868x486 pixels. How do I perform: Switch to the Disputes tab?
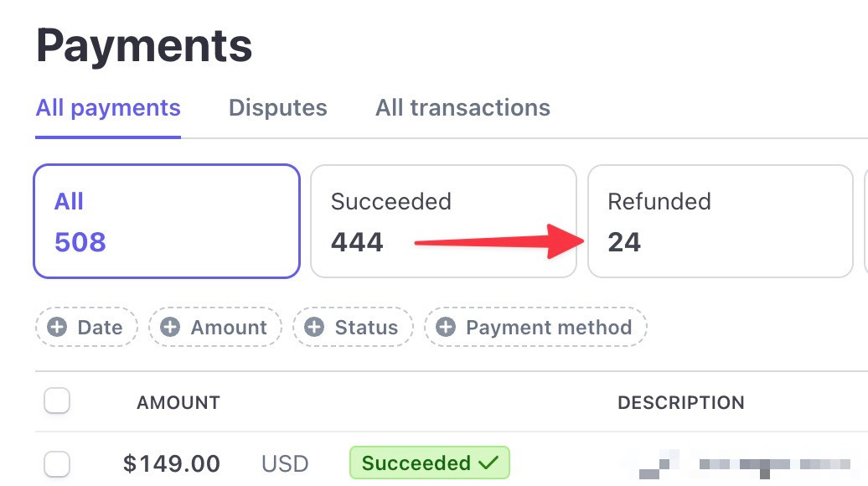(x=278, y=108)
